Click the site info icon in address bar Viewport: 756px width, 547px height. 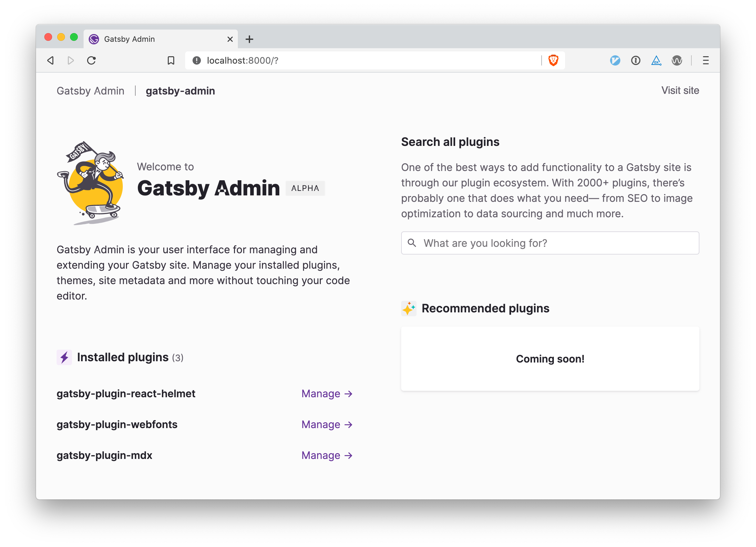(197, 60)
